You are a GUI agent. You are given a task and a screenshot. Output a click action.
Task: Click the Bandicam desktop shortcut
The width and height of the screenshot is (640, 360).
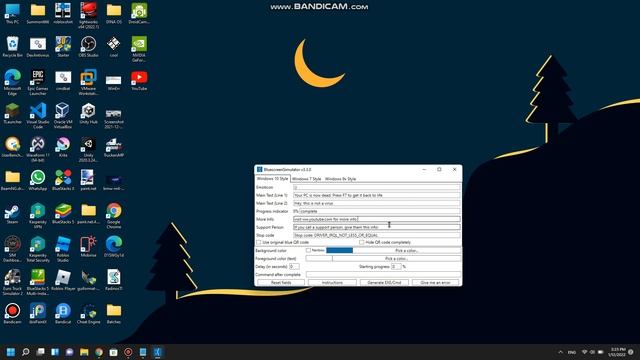click(12, 314)
